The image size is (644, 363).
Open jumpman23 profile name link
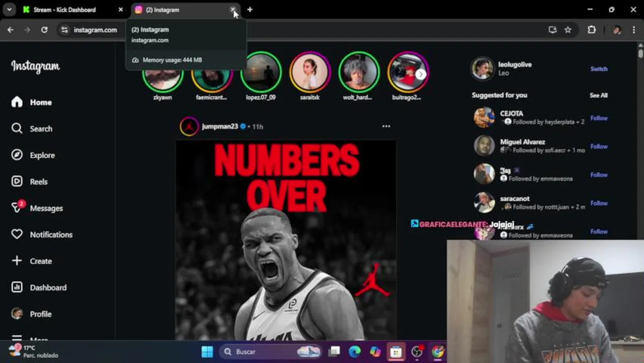tap(220, 126)
